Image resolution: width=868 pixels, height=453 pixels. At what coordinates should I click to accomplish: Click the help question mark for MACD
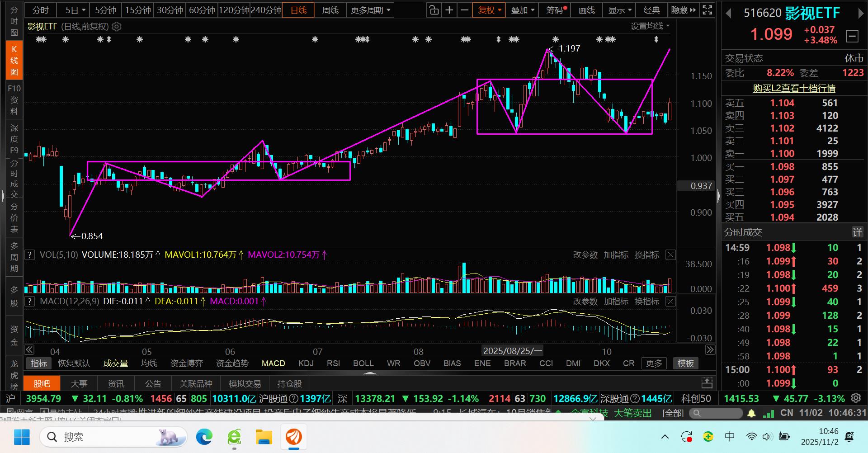pos(29,302)
